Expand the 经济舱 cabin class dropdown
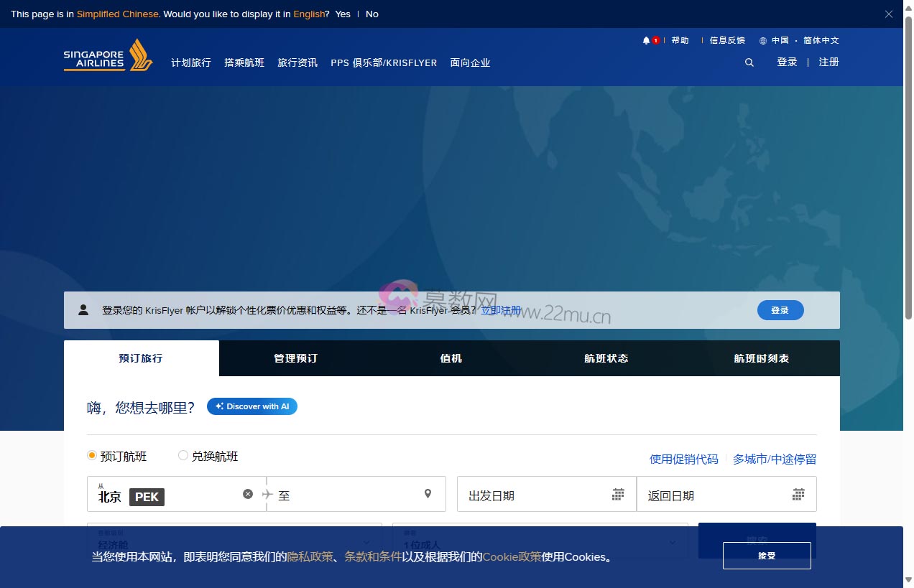This screenshot has width=914, height=588. coord(234,541)
